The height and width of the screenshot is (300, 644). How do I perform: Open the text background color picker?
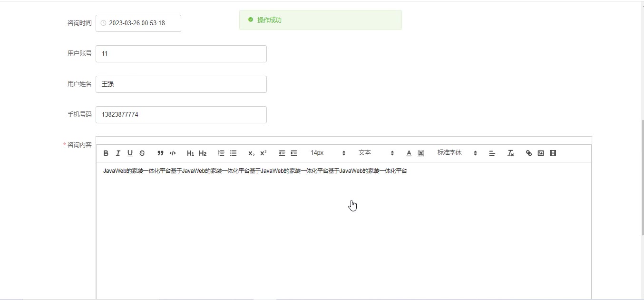click(x=421, y=153)
